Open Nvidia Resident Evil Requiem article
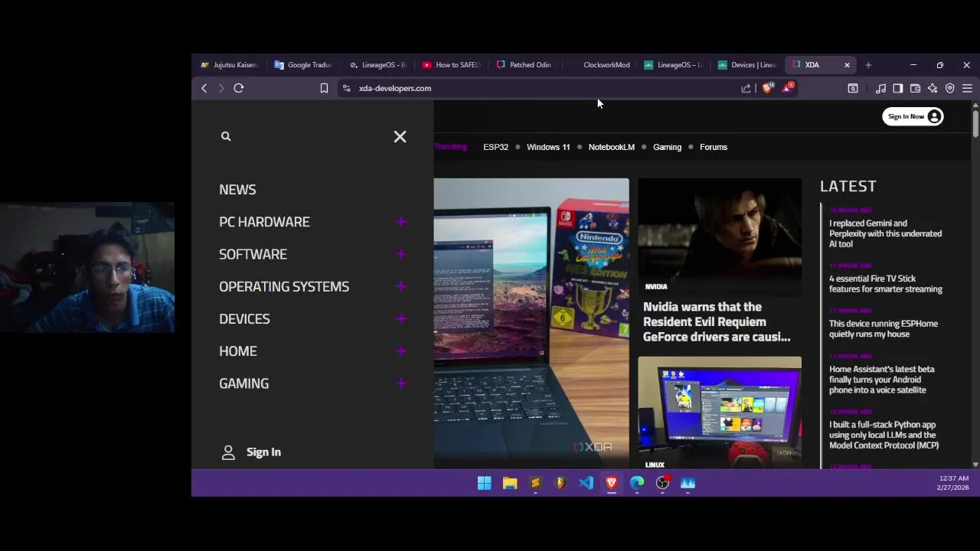The width and height of the screenshot is (980, 551). (717, 322)
